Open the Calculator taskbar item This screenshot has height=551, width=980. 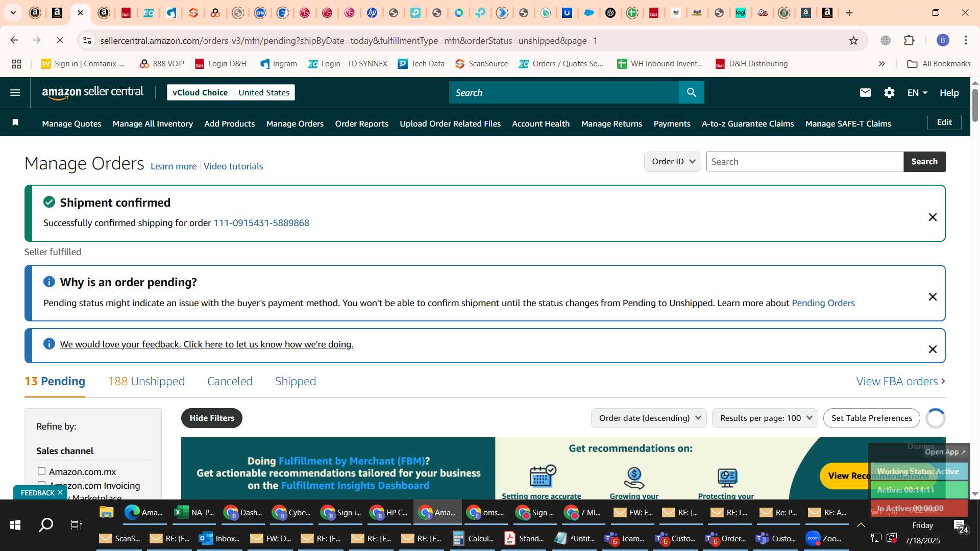coord(474,538)
